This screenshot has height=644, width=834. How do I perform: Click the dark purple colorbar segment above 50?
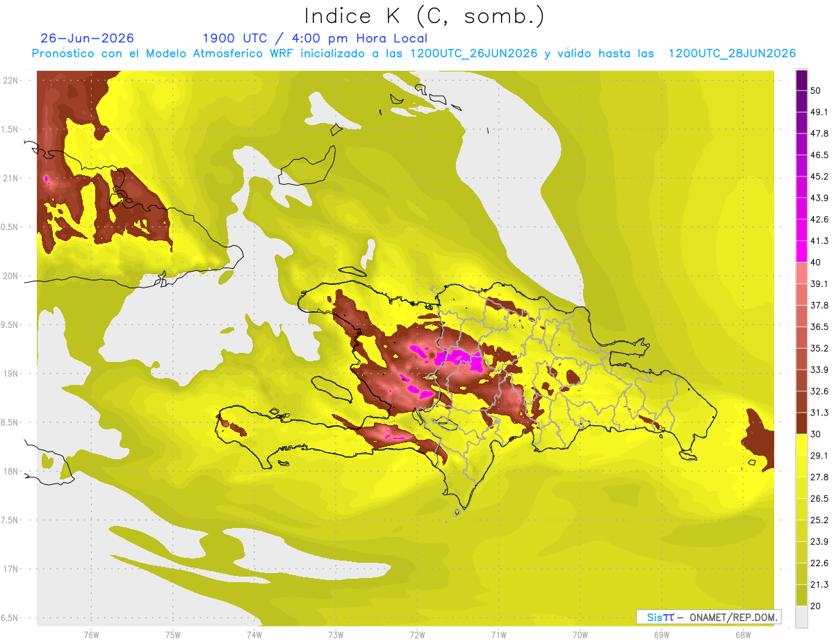(x=801, y=81)
